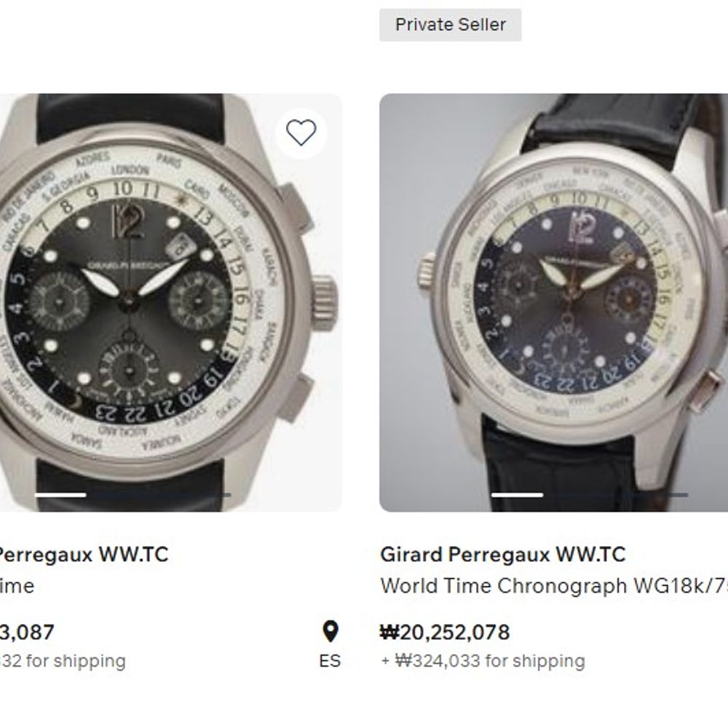
Task: Select the white active indicator on right photo
Action: tap(517, 495)
